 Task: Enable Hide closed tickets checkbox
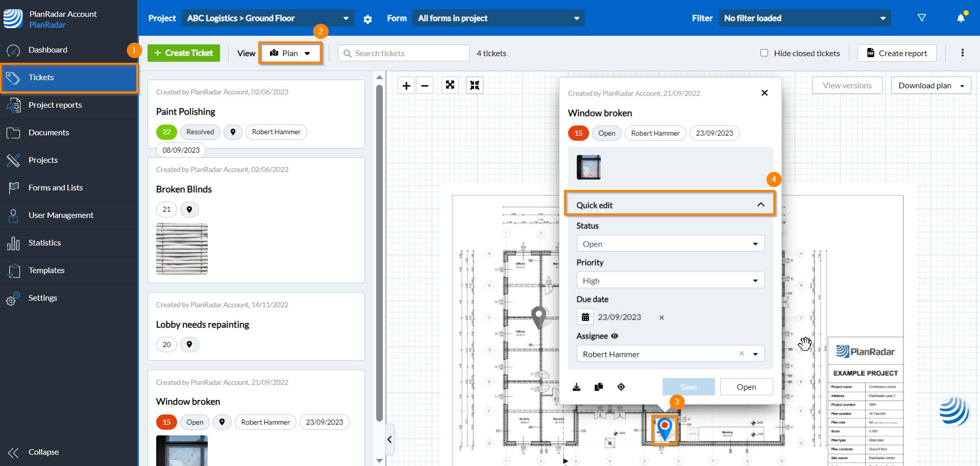click(x=764, y=53)
